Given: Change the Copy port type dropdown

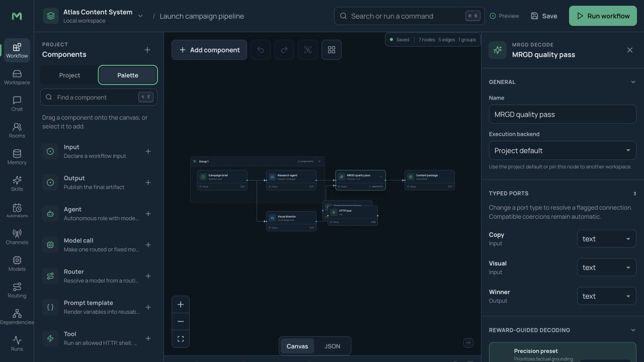Looking at the screenshot, I should pos(606,239).
